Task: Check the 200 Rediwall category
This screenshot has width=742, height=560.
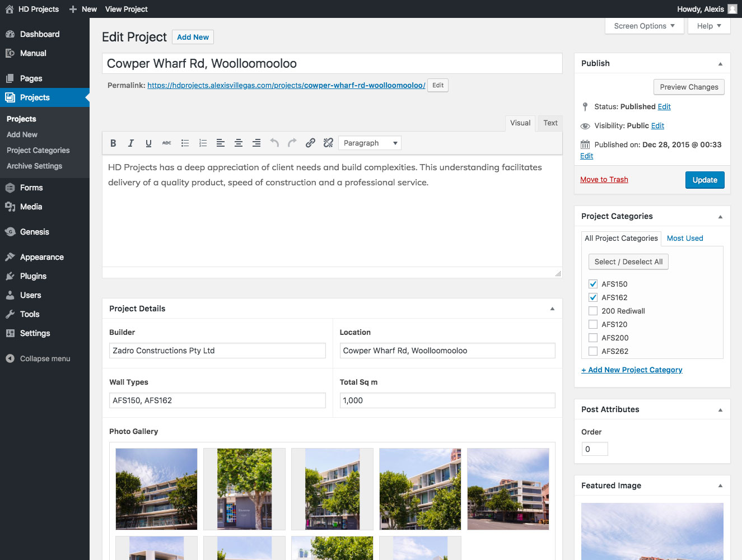Action: tap(593, 311)
